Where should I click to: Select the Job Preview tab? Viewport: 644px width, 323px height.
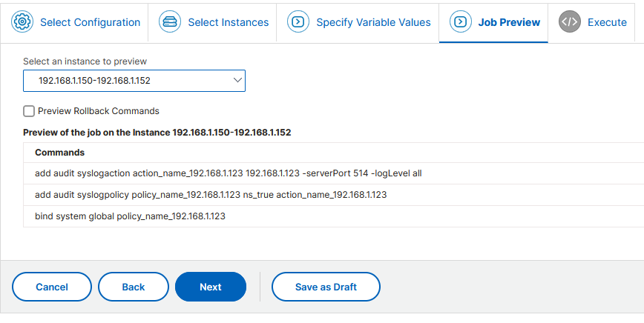point(493,22)
